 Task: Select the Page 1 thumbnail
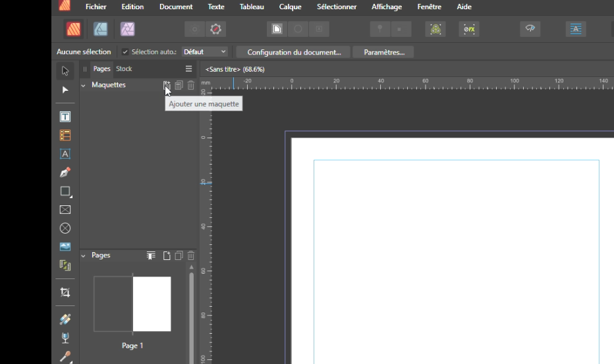coord(152,303)
